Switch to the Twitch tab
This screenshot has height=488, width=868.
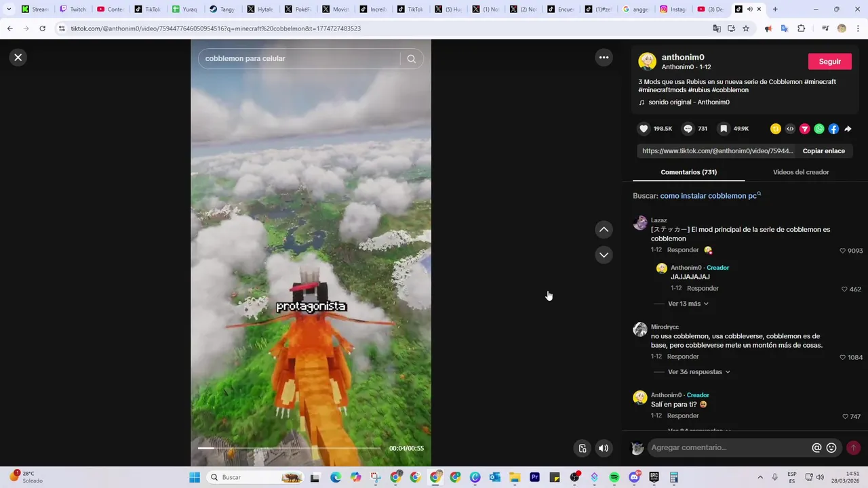coord(74,9)
